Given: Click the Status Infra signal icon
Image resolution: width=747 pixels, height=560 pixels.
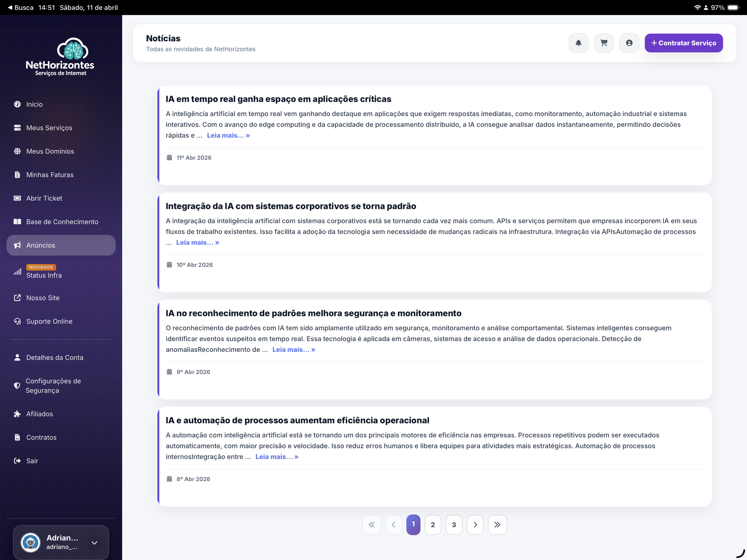Looking at the screenshot, I should click(17, 272).
